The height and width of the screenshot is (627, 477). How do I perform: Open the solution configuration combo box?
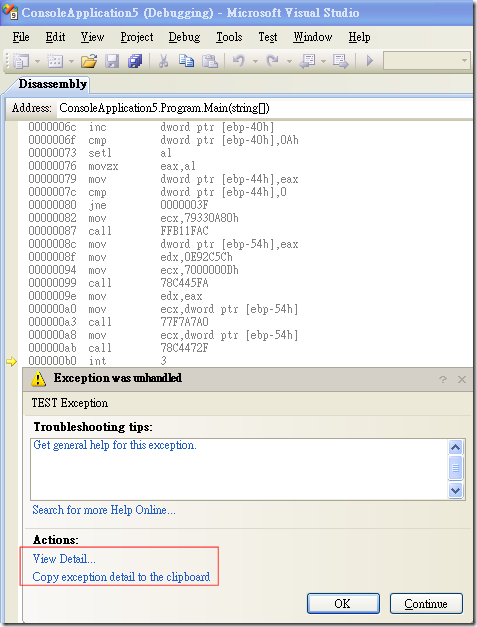tap(427, 61)
